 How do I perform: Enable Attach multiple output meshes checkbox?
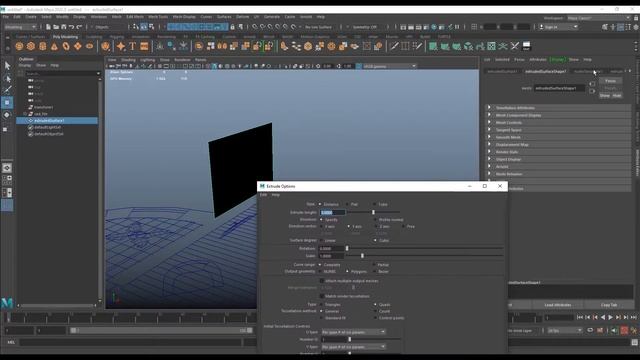(x=322, y=281)
